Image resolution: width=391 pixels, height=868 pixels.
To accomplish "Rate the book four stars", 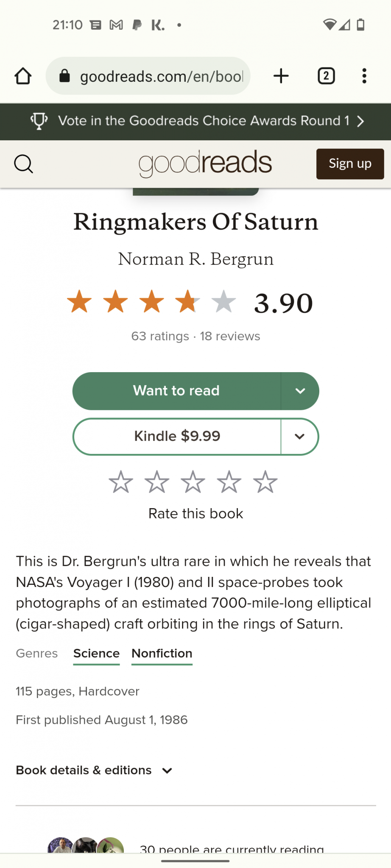I will pyautogui.click(x=229, y=482).
